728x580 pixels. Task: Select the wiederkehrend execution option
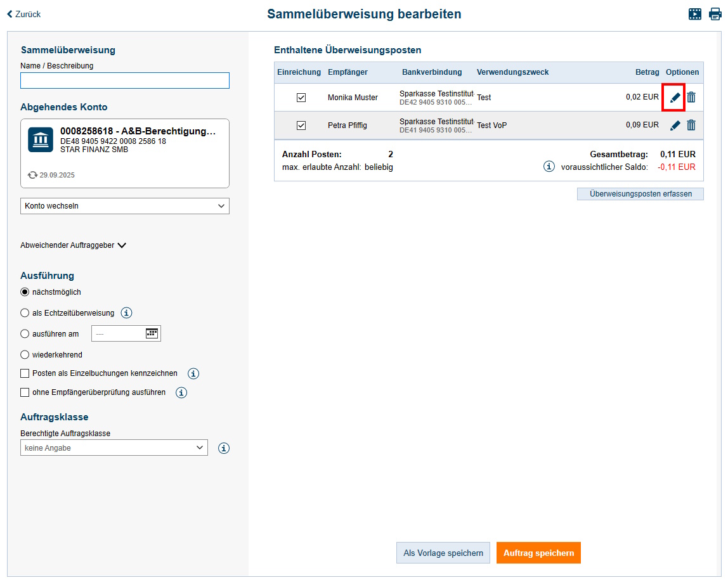pos(25,354)
